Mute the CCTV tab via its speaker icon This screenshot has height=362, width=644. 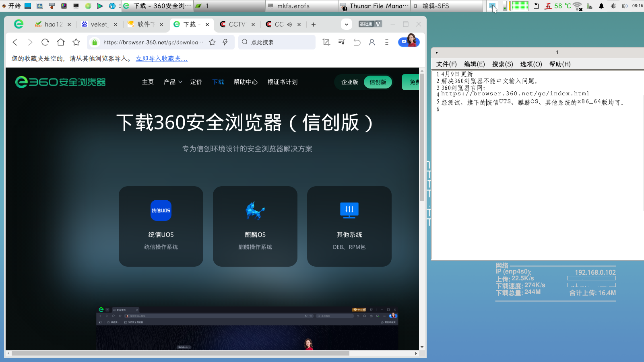pyautogui.click(x=289, y=24)
